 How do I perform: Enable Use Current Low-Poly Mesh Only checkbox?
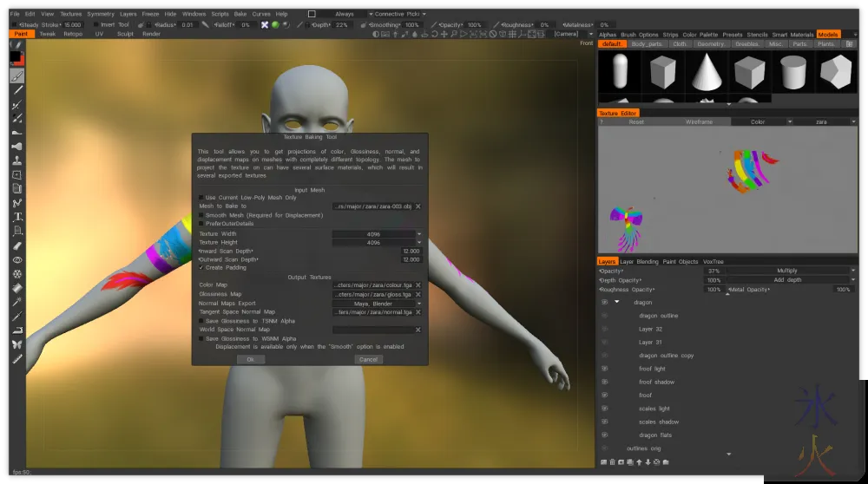[201, 198]
